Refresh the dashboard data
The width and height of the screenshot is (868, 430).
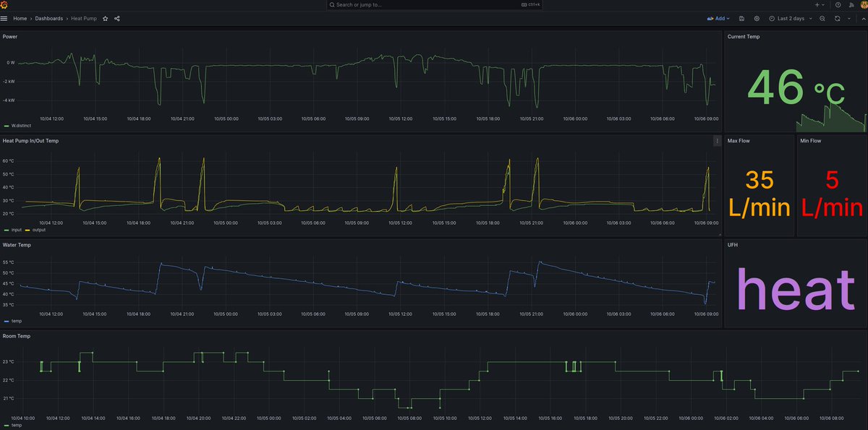coord(837,19)
